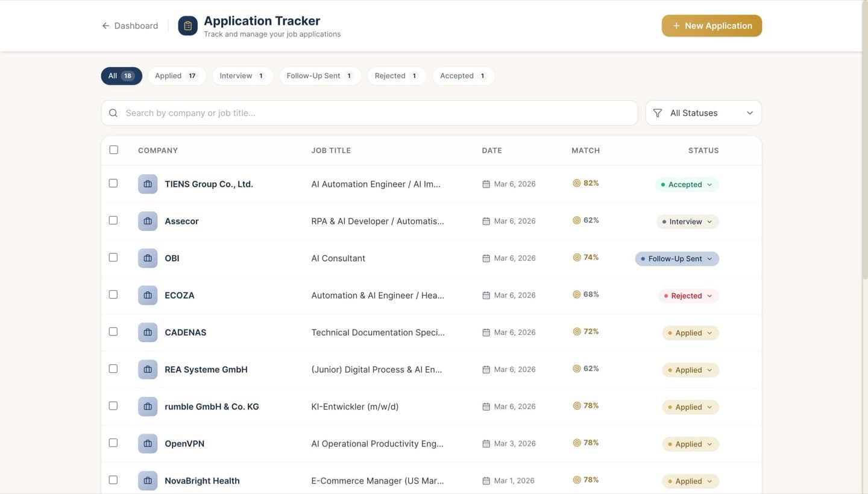
Task: Click the briefcase icon for OpenVPN
Action: pos(148,443)
